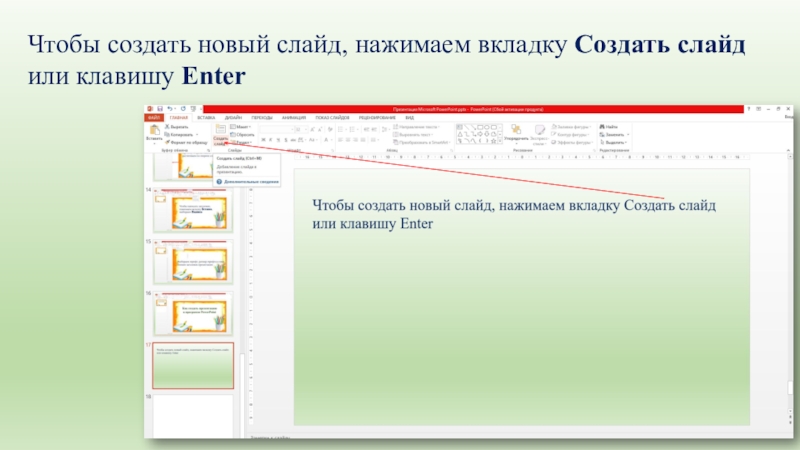The image size is (800, 450).
Task: Clear all text formatting
Action: (330, 130)
